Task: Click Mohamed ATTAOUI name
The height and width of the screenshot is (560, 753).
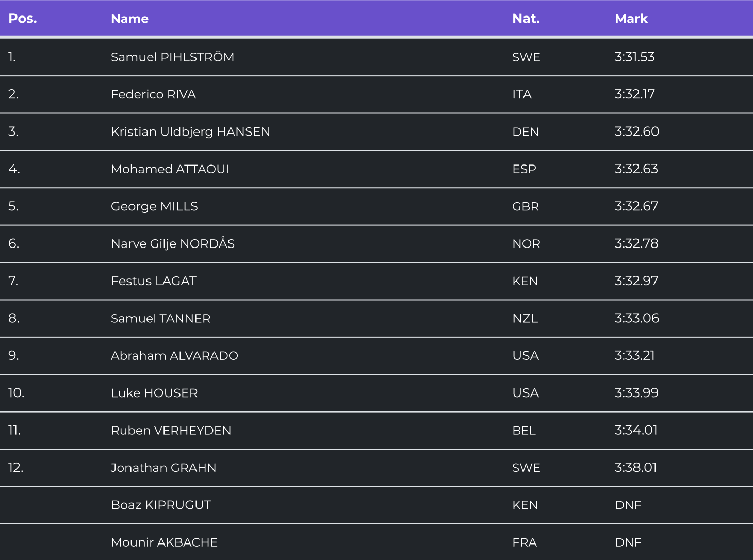Action: coord(170,169)
